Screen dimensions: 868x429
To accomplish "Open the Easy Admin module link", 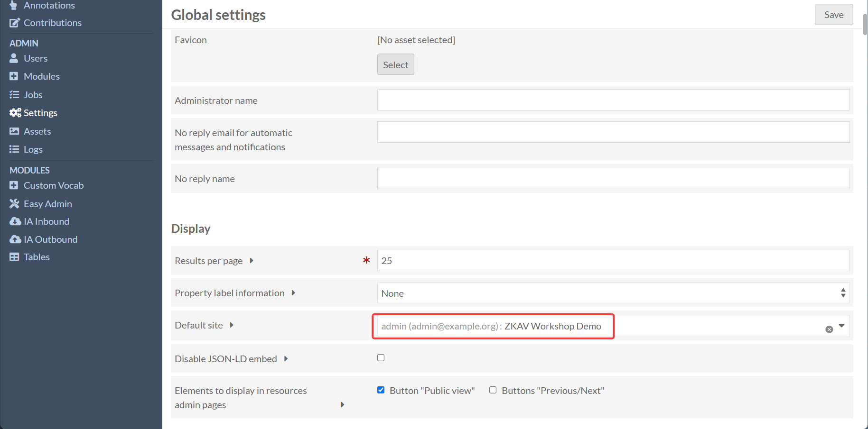I will pyautogui.click(x=48, y=204).
